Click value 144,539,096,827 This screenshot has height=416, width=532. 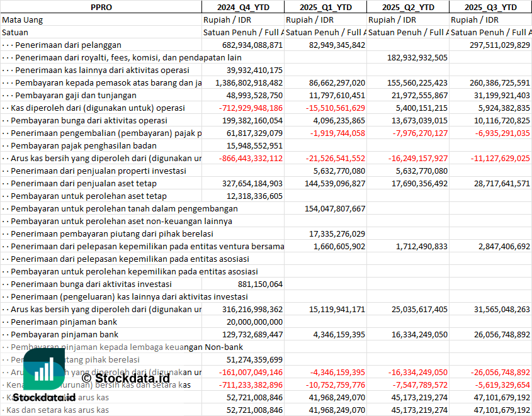point(335,183)
